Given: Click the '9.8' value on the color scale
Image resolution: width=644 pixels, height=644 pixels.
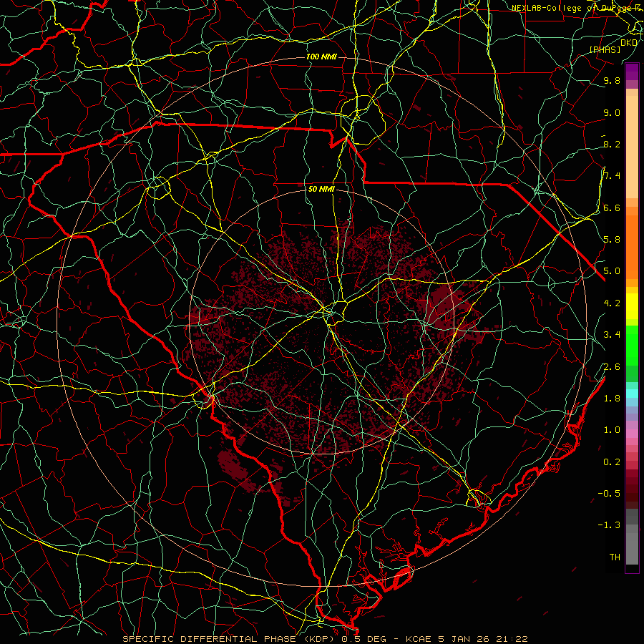Looking at the screenshot, I should click(x=612, y=80).
